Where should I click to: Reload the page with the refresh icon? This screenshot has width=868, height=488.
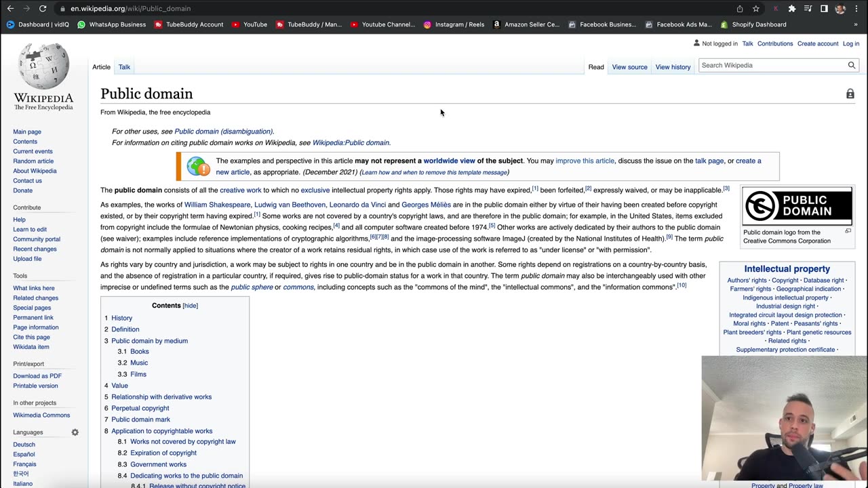coord(43,9)
